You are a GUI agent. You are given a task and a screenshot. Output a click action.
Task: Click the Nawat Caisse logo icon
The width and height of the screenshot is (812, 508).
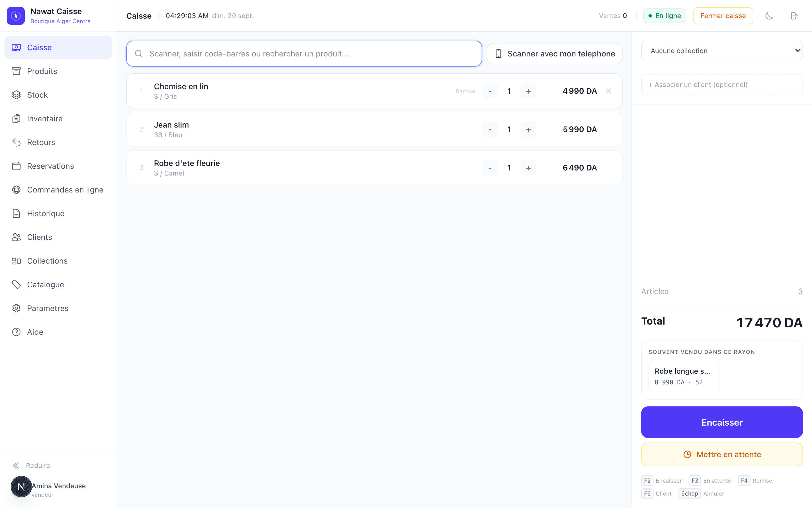point(16,16)
